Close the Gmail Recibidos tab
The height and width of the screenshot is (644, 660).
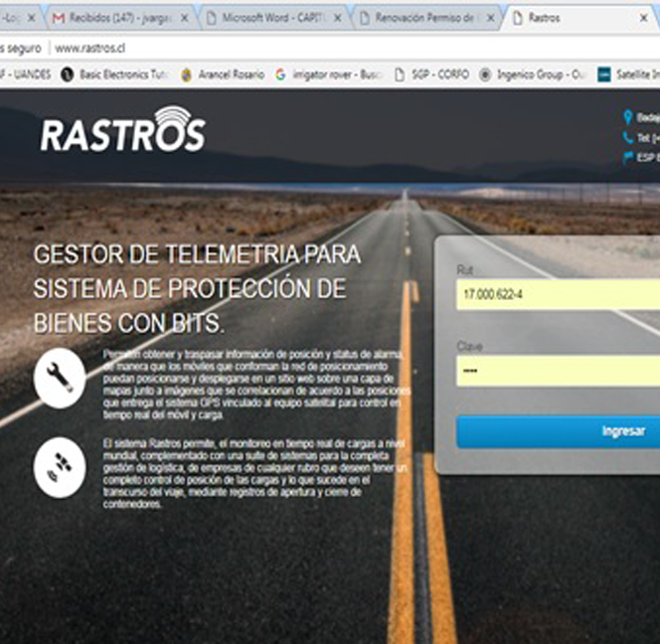pos(184,18)
